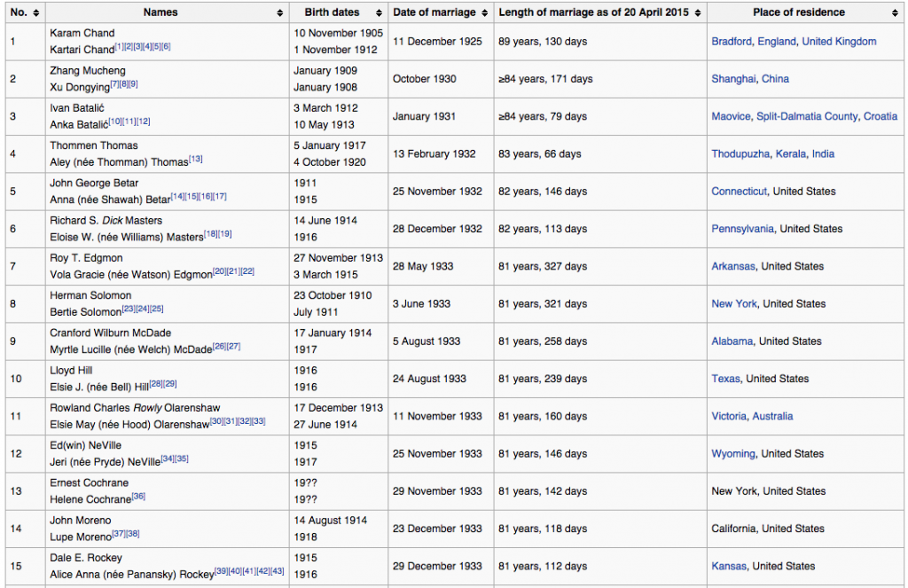Open citation [43] after Alice Rockey
908x588 pixels.
tap(278, 571)
